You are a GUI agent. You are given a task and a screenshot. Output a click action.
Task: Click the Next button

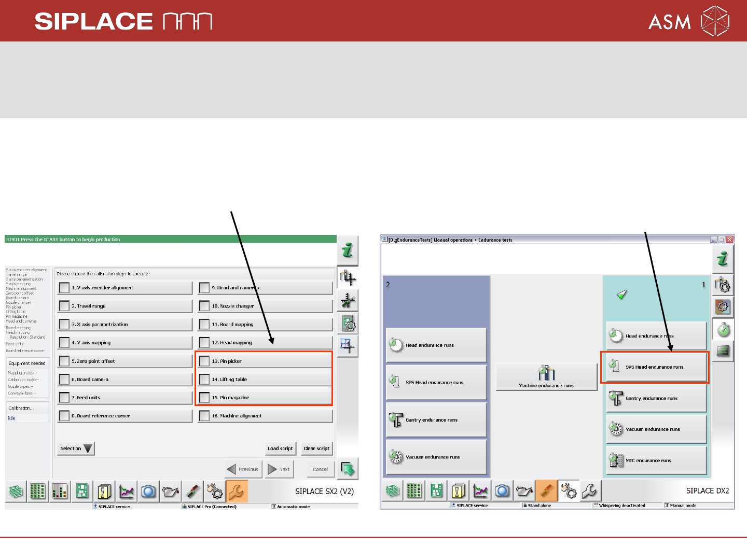click(x=280, y=469)
